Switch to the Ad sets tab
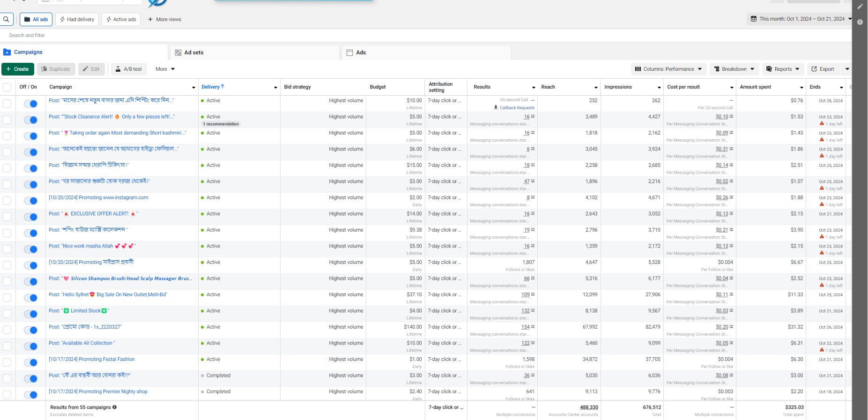 tap(254, 52)
